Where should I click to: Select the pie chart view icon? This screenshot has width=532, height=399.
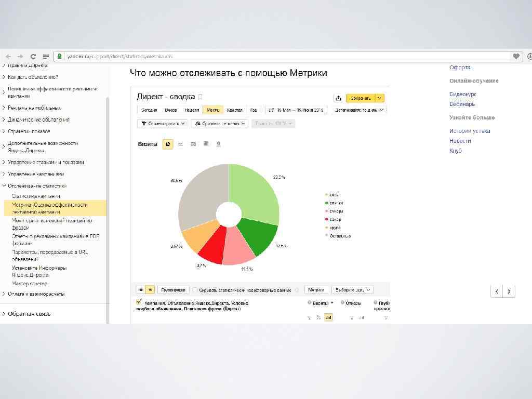tap(168, 144)
